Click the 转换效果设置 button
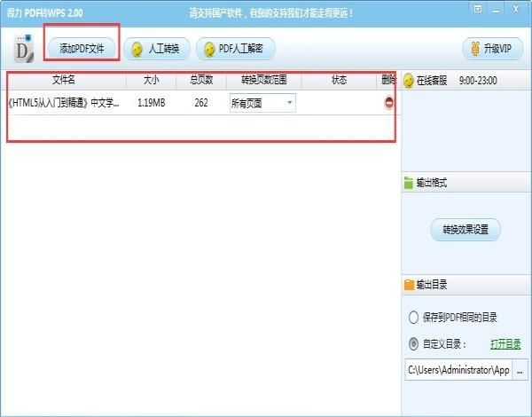 [465, 230]
